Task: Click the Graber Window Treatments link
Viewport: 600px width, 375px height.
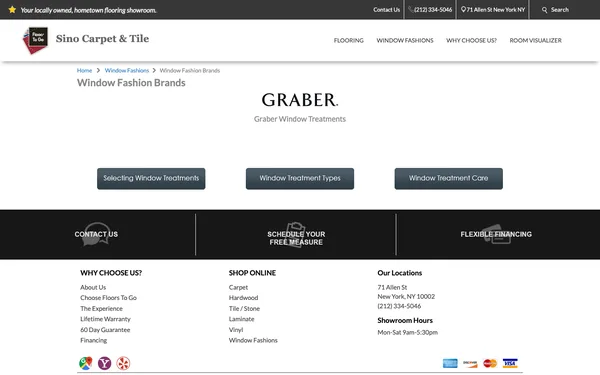Action: tap(300, 119)
